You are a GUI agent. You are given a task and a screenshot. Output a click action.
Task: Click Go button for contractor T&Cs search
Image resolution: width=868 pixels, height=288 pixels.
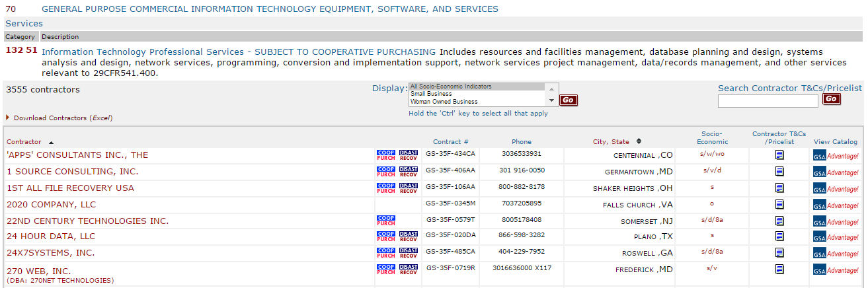tap(831, 99)
